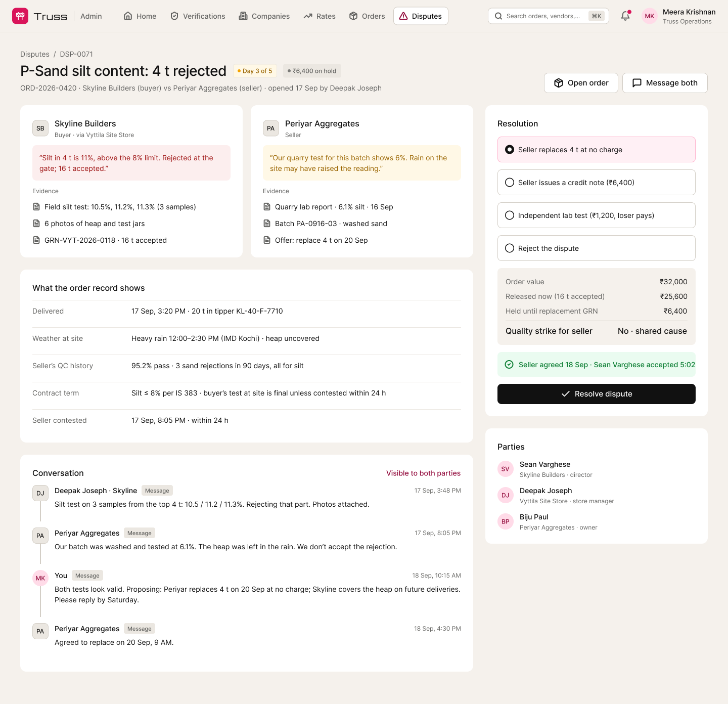Image resolution: width=728 pixels, height=704 pixels.
Task: Click the Truss logo icon
Action: [20, 16]
